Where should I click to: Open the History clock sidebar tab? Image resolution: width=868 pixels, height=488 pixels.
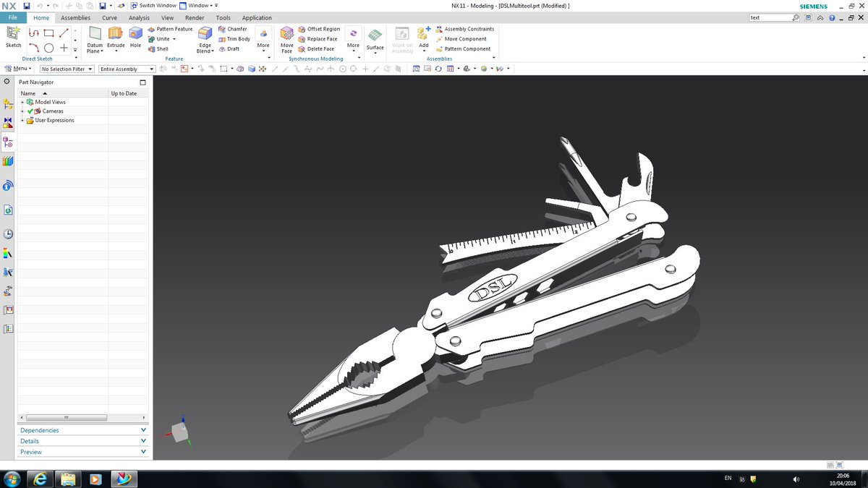pos(8,234)
